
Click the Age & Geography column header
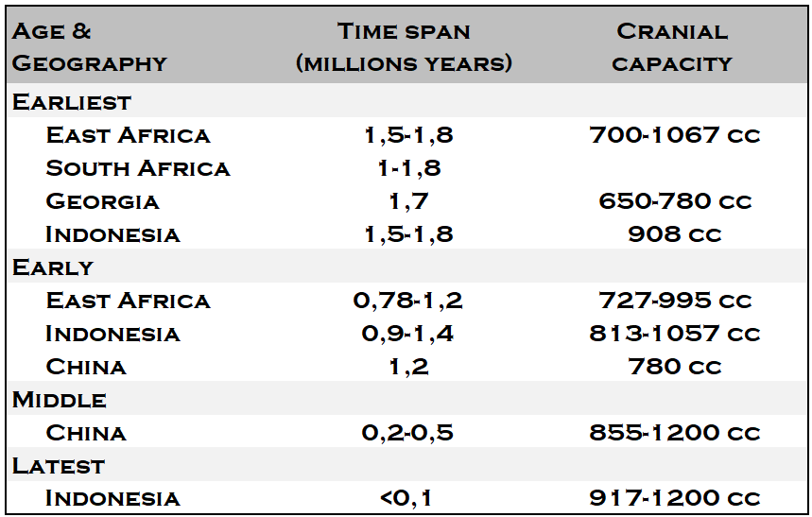coord(89,47)
